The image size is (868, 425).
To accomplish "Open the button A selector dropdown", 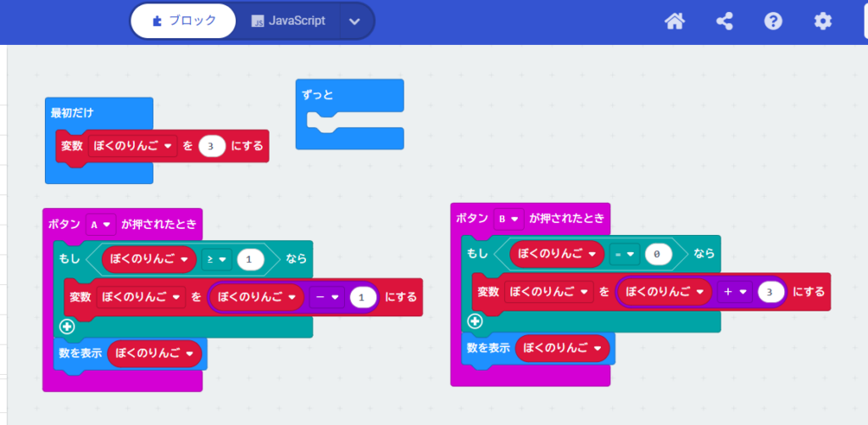I will pyautogui.click(x=100, y=225).
